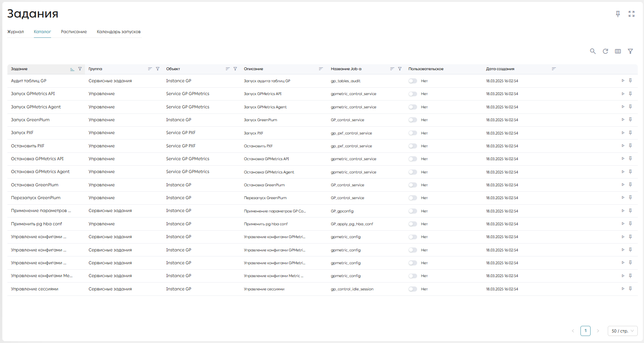
Task: Open column settings icon above the table
Action: point(618,51)
